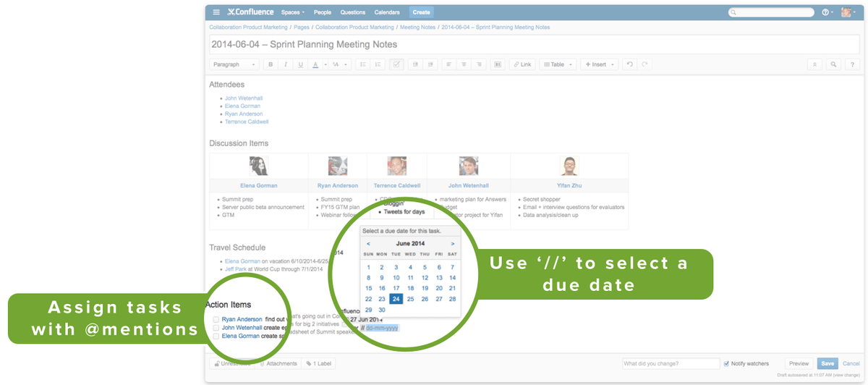Apply underline formatting
This screenshot has height=385, width=868.
point(301,64)
